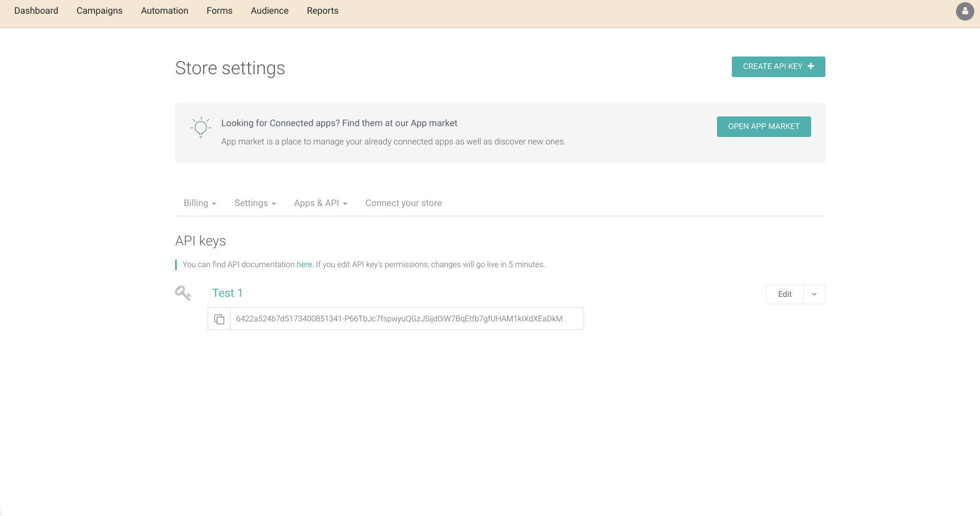980x516 pixels.
Task: Navigate to the Reports section
Action: (x=322, y=10)
